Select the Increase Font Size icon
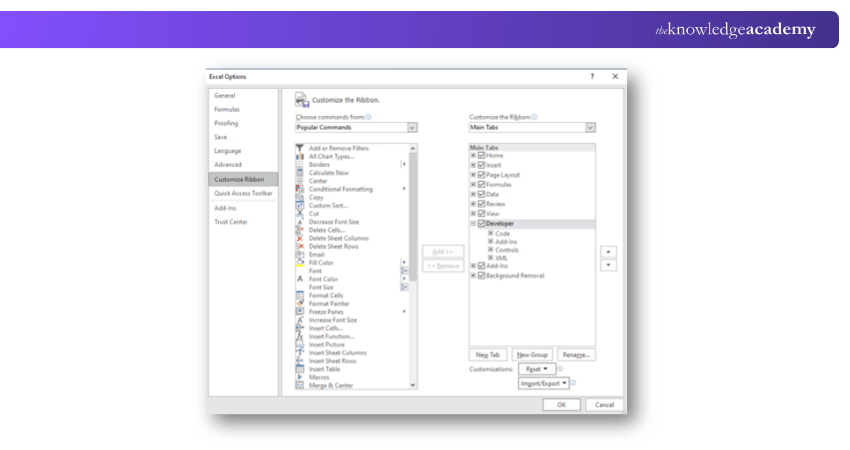 299,320
